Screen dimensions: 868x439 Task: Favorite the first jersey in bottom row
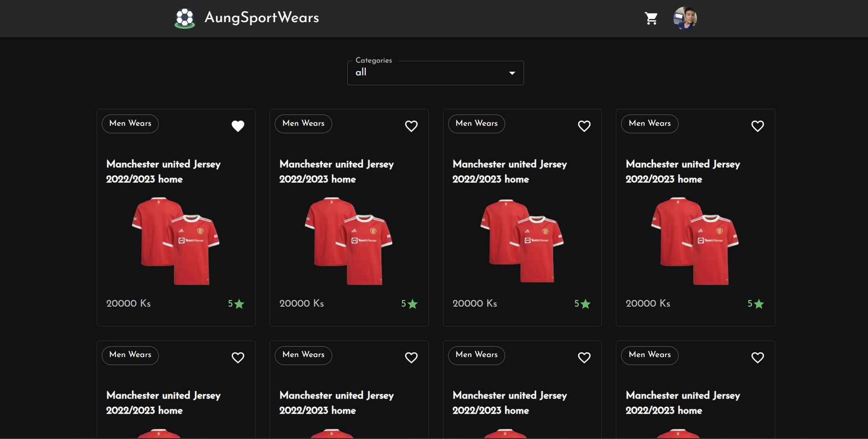click(238, 358)
